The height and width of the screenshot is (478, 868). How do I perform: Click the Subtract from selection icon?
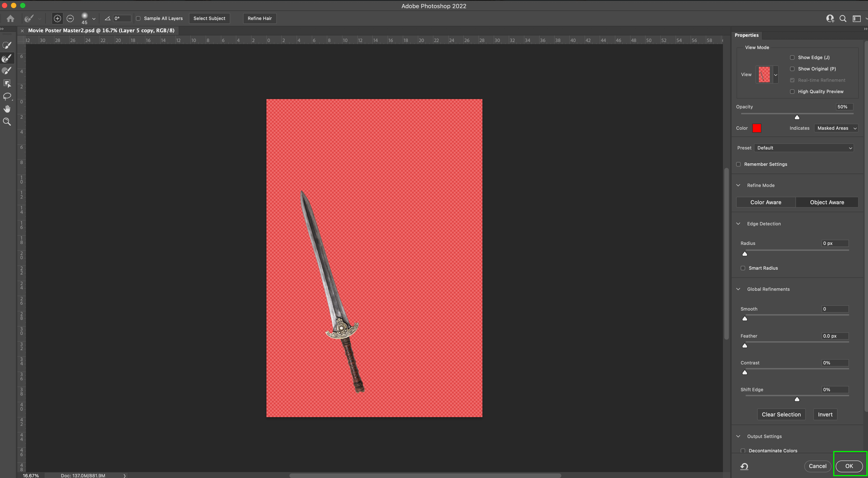click(70, 18)
